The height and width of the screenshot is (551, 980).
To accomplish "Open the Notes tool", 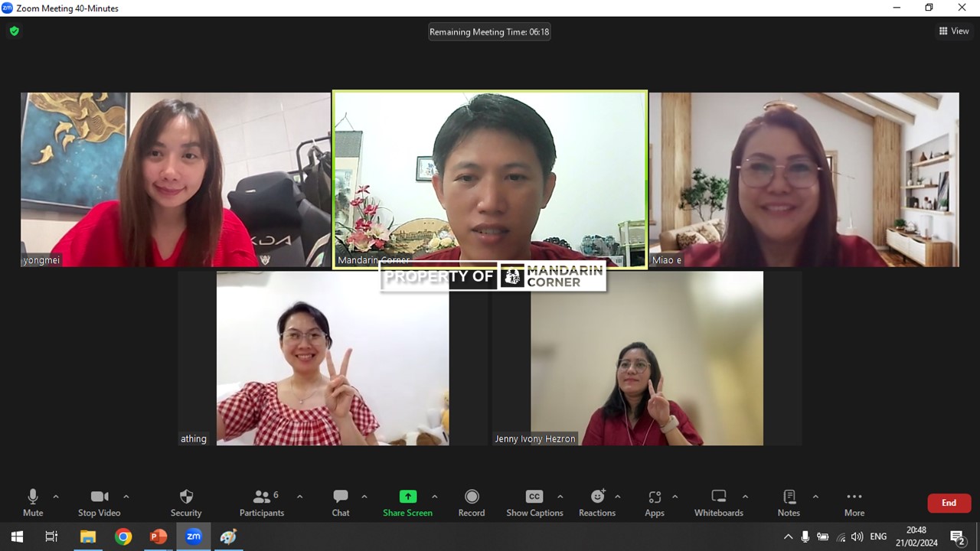I will [x=789, y=503].
